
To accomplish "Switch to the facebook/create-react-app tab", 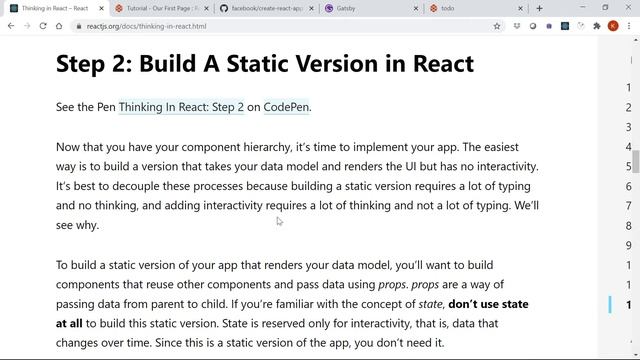I will (x=267, y=8).
